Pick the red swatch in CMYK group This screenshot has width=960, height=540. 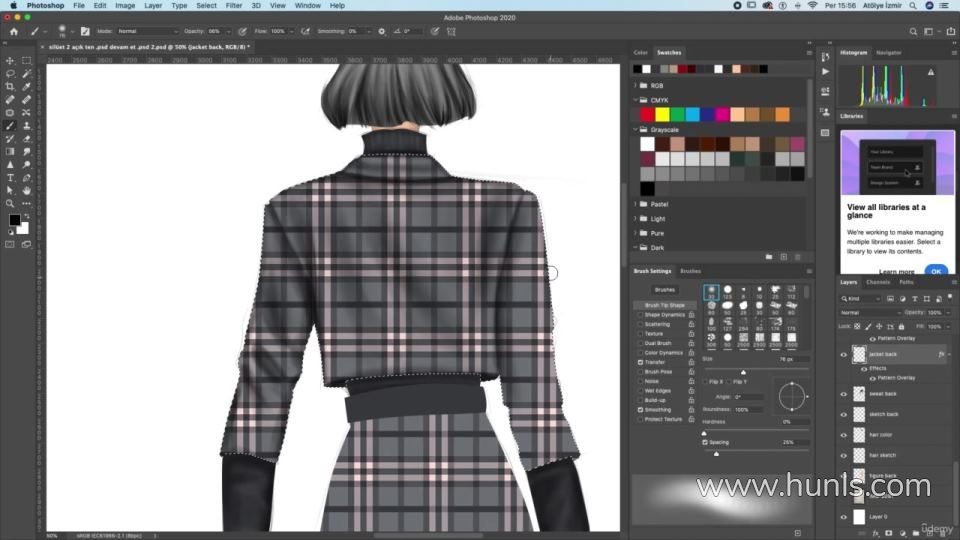[x=647, y=115]
